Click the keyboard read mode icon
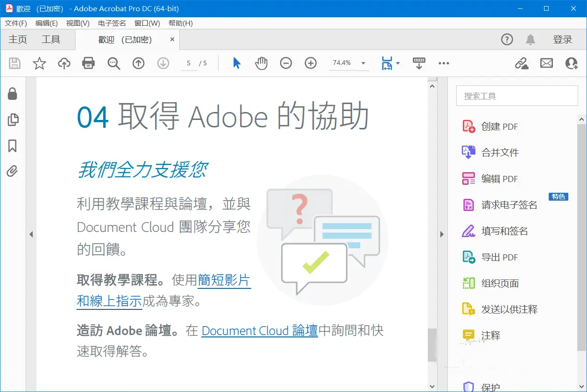The image size is (587, 392). point(419,63)
